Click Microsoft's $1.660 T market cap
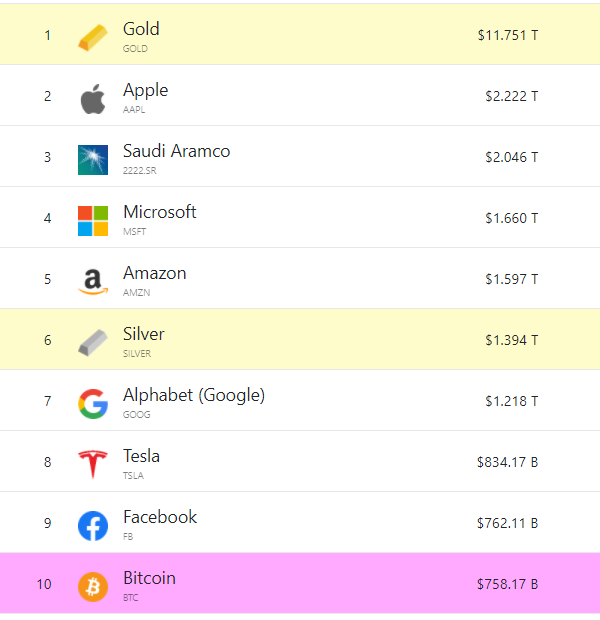The width and height of the screenshot is (600, 620). click(x=512, y=218)
